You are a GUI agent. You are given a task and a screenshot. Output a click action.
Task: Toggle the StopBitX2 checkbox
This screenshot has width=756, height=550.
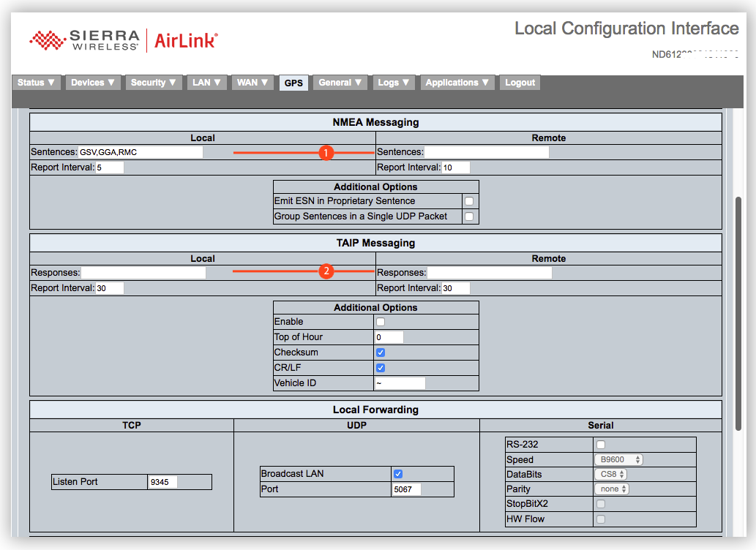(601, 504)
